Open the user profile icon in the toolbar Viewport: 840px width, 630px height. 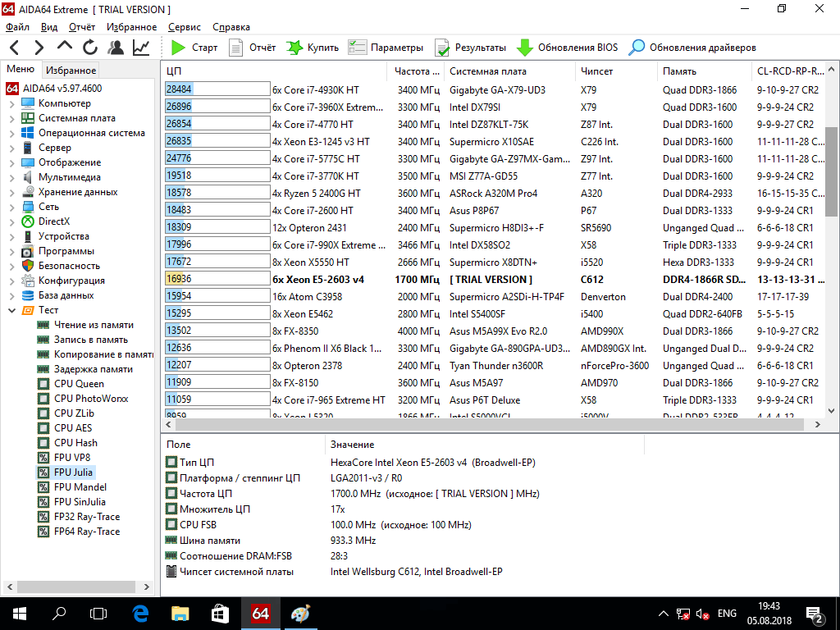click(115, 48)
